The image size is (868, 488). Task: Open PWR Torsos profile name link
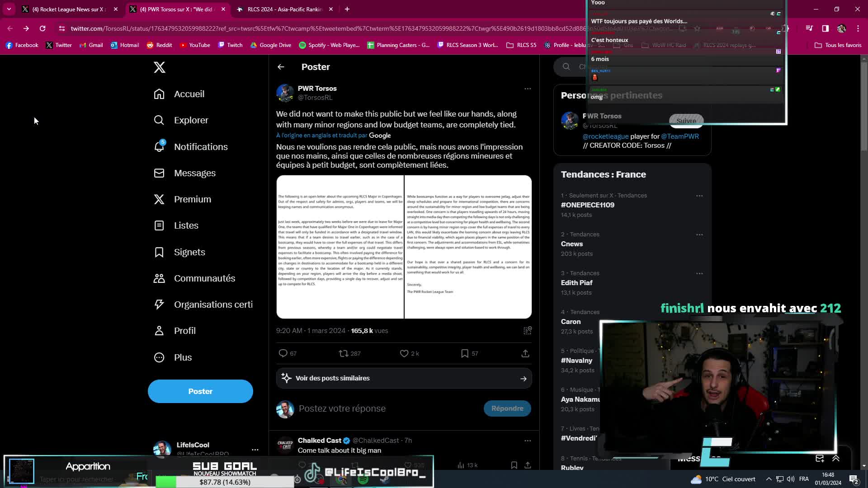(x=317, y=89)
